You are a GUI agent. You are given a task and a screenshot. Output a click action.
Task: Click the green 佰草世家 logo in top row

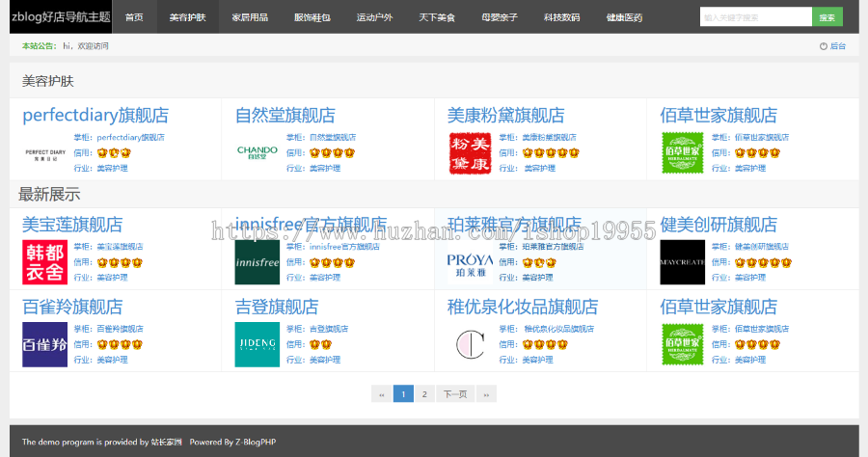click(x=683, y=153)
